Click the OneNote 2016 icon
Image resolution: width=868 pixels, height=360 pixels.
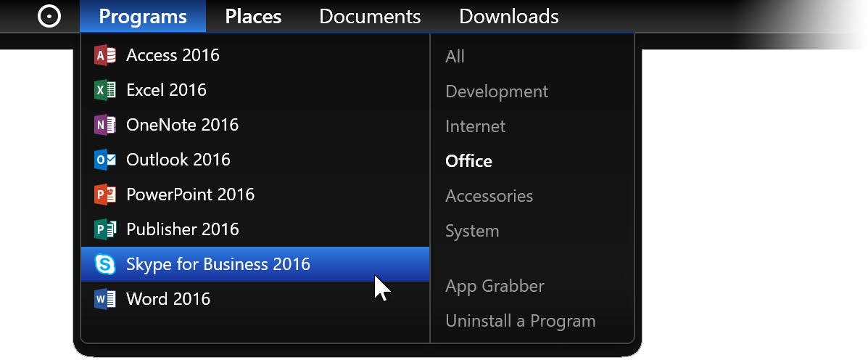pos(105,125)
